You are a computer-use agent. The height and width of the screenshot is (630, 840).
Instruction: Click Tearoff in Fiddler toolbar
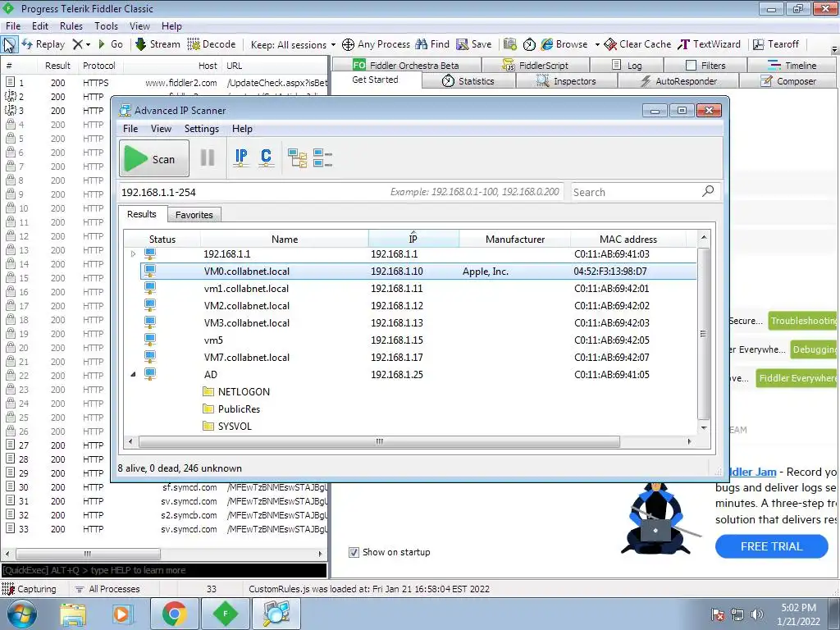(x=776, y=44)
